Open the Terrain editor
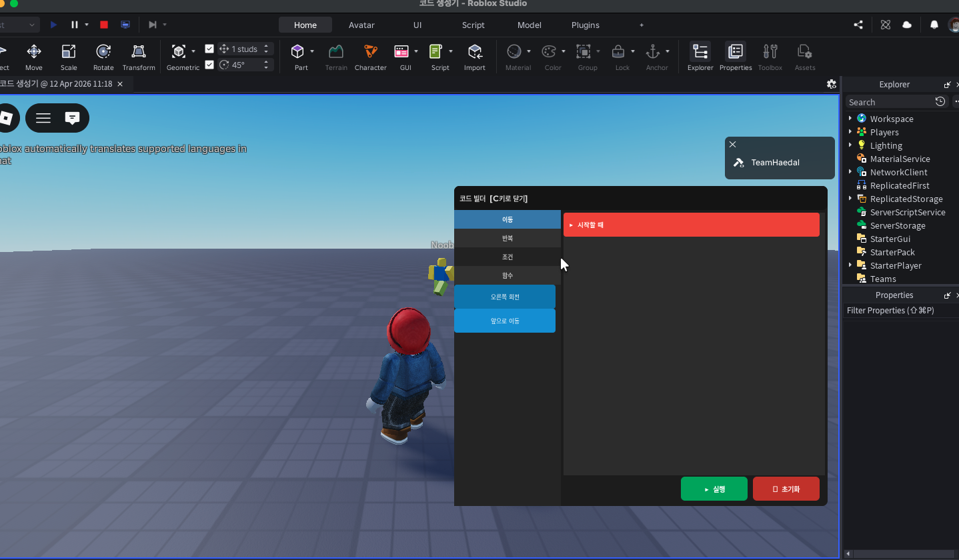 (336, 57)
